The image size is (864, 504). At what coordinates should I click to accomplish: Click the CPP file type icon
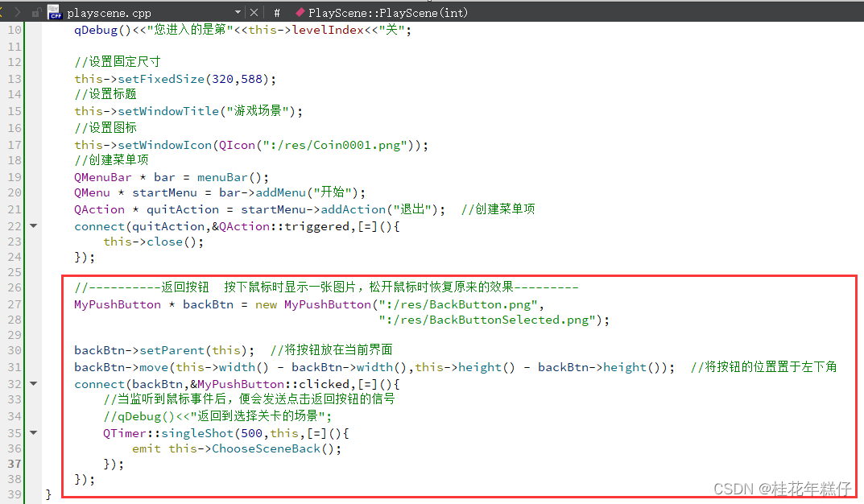tap(55, 12)
